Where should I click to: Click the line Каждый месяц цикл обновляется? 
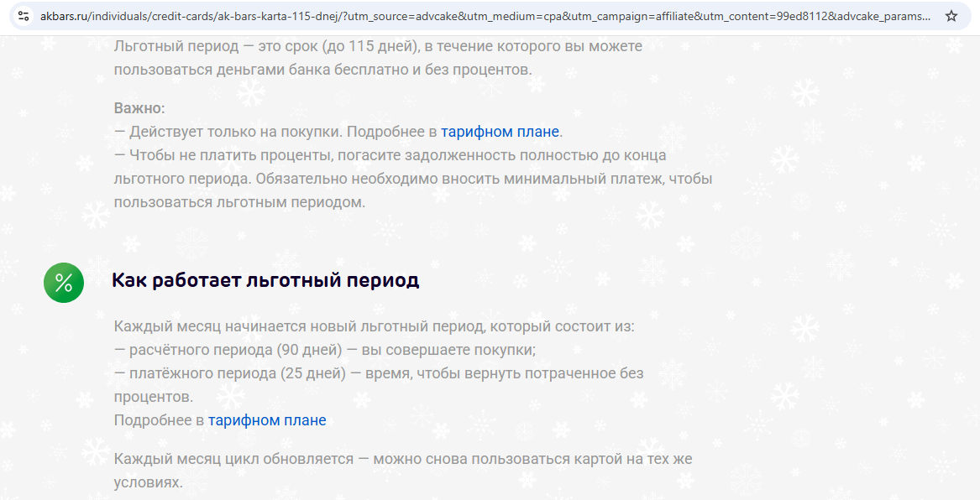click(403, 460)
